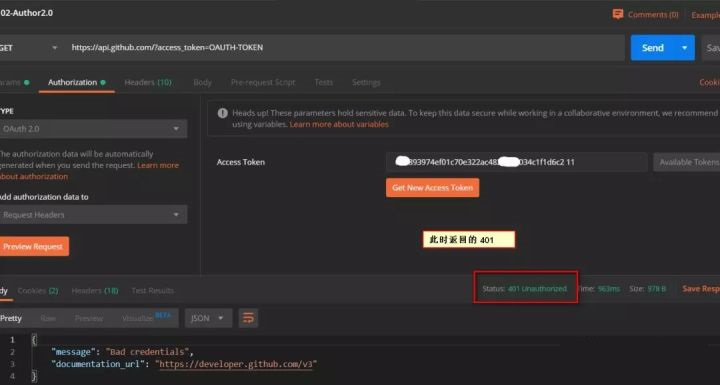Click the wrap lines icon in response toolbar
720x385 pixels.
coord(248,318)
